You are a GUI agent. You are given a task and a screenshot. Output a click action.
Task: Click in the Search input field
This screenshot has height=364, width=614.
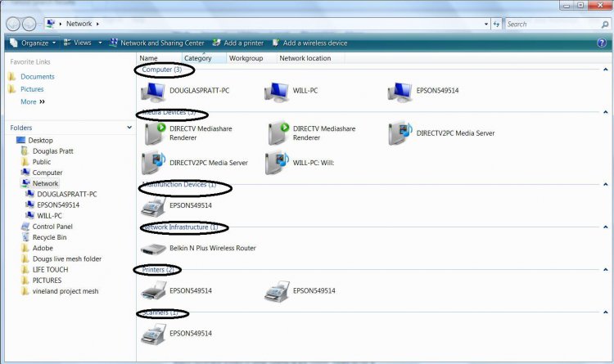point(553,25)
